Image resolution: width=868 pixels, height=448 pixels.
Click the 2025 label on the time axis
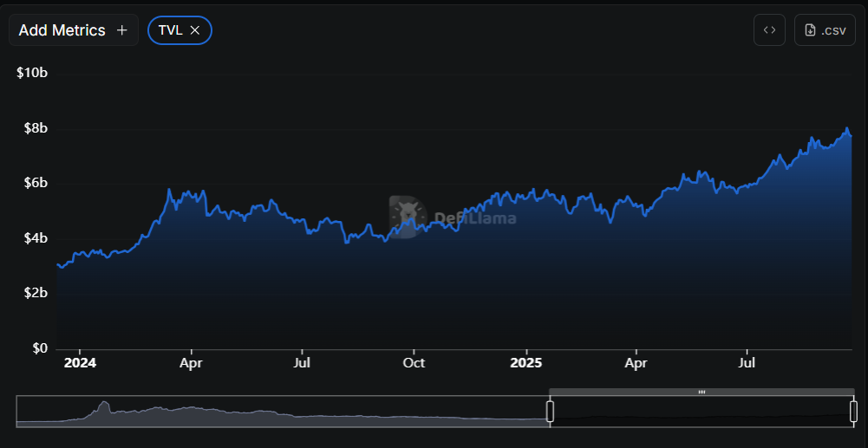tap(525, 362)
